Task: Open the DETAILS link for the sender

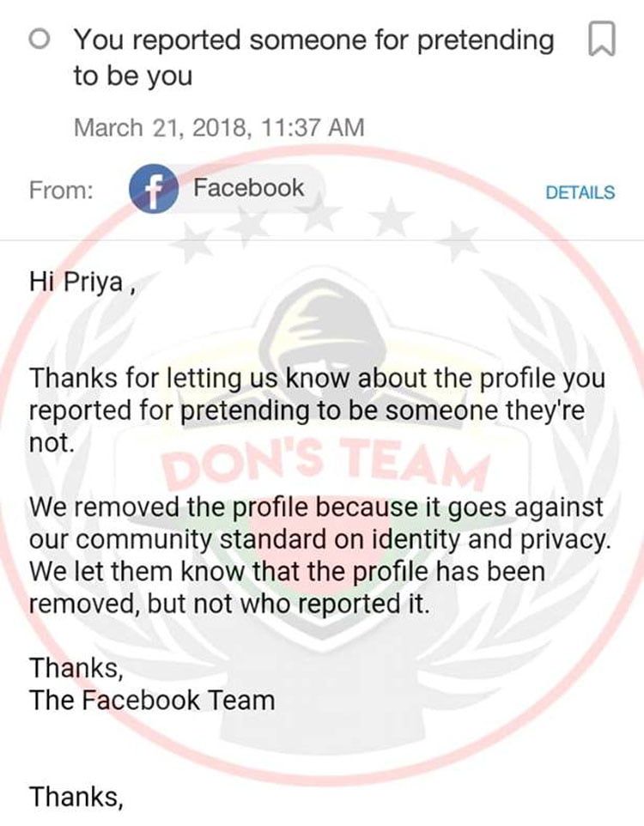Action: (580, 192)
